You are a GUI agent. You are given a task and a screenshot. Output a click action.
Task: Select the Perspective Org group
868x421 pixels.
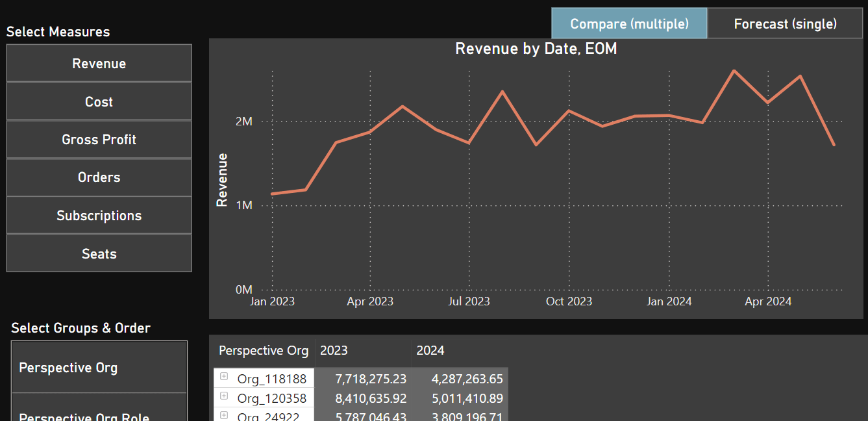99,367
